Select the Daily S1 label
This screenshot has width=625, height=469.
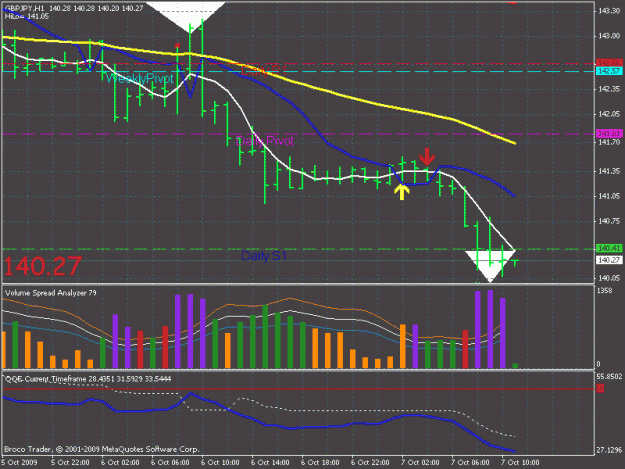(x=264, y=255)
